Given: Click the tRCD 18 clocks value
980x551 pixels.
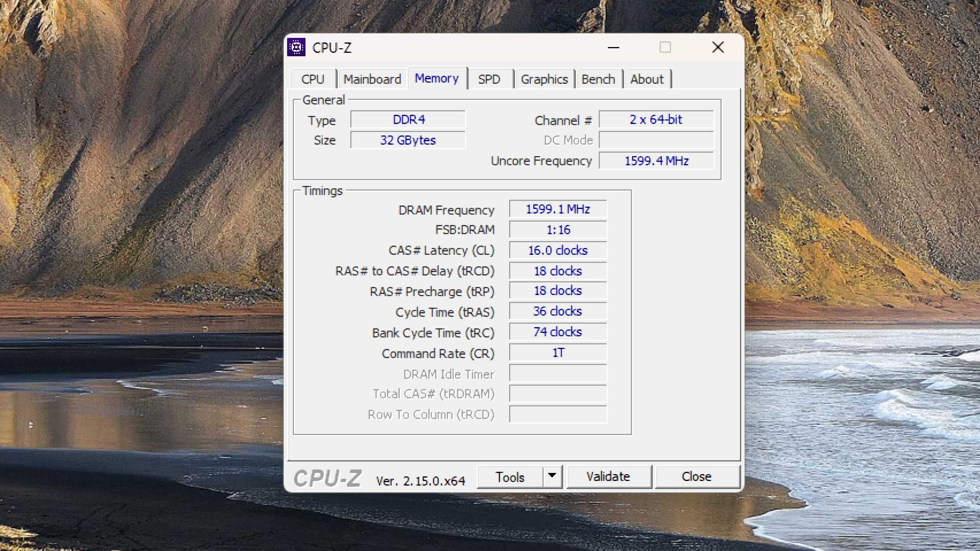Looking at the screenshot, I should [558, 271].
